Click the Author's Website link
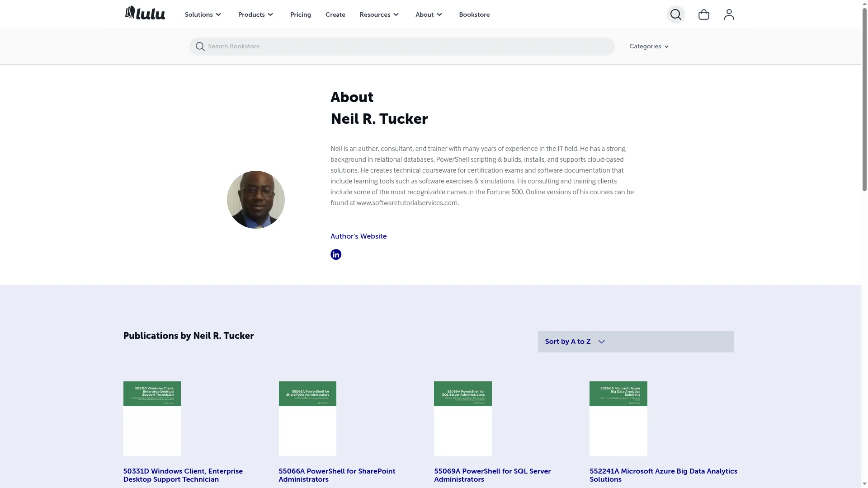This screenshot has width=868, height=488. pos(359,236)
